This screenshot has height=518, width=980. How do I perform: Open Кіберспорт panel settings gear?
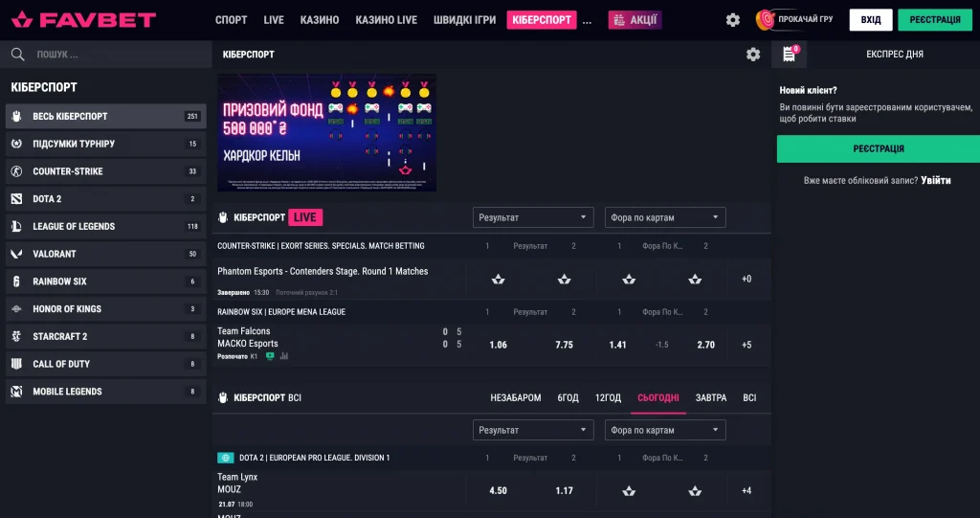(753, 55)
